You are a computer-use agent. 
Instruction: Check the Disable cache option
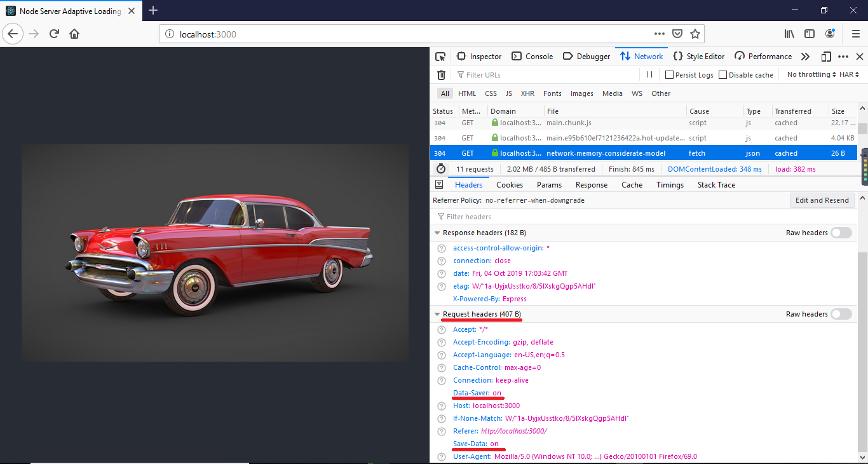[722, 74]
